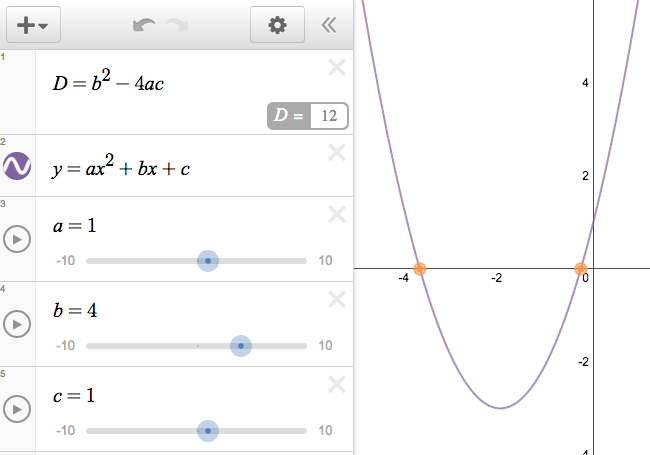Click the D = 12 evaluation value box
This screenshot has width=650, height=455.
pyautogui.click(x=328, y=116)
